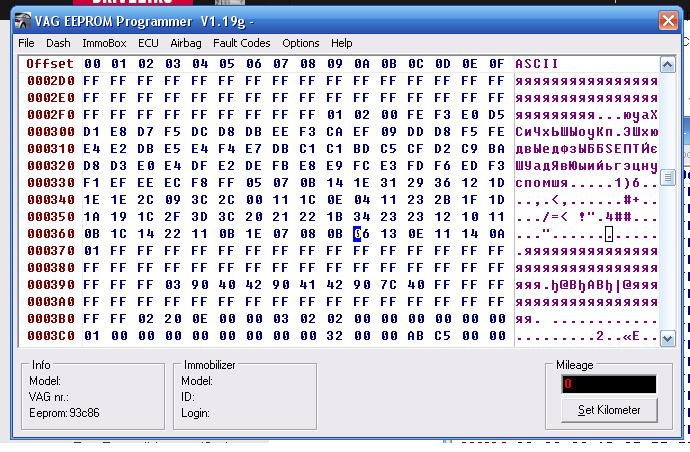Click the VAG EEPROM Programmer title bar icon

[x=22, y=21]
